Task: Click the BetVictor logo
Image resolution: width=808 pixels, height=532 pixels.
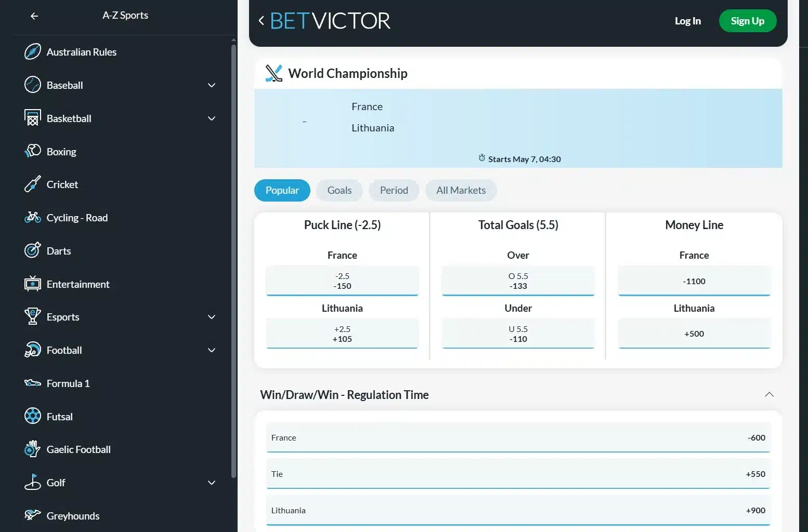Action: point(330,21)
